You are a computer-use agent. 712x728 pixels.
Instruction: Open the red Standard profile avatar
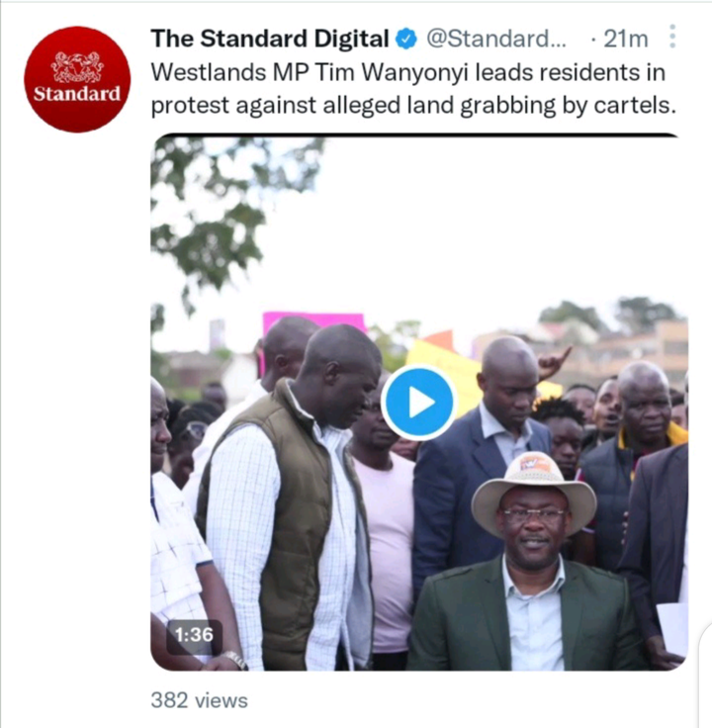pos(77,79)
